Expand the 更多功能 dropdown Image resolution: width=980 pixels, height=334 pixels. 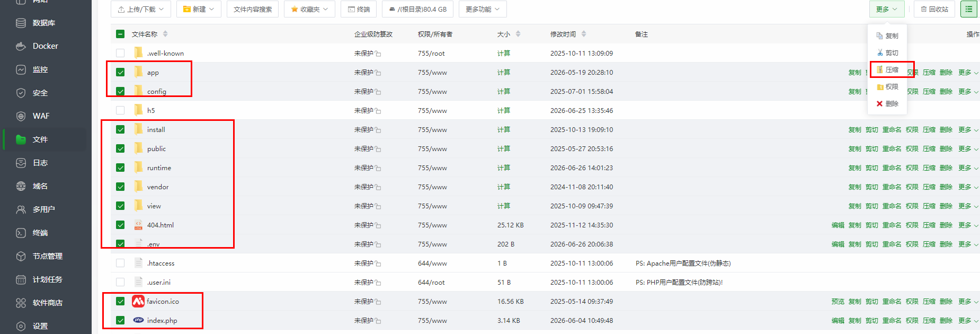pyautogui.click(x=483, y=9)
